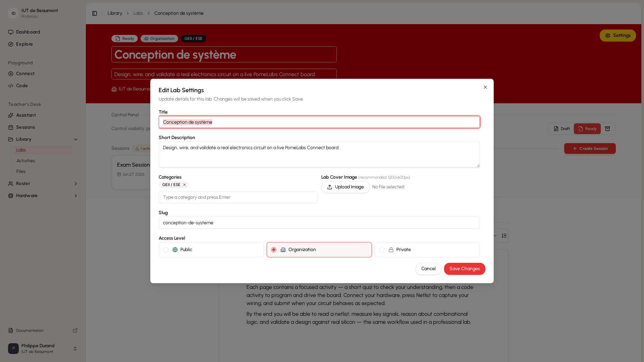The width and height of the screenshot is (644, 362).
Task: Click into the Short Description textarea
Action: [x=319, y=155]
